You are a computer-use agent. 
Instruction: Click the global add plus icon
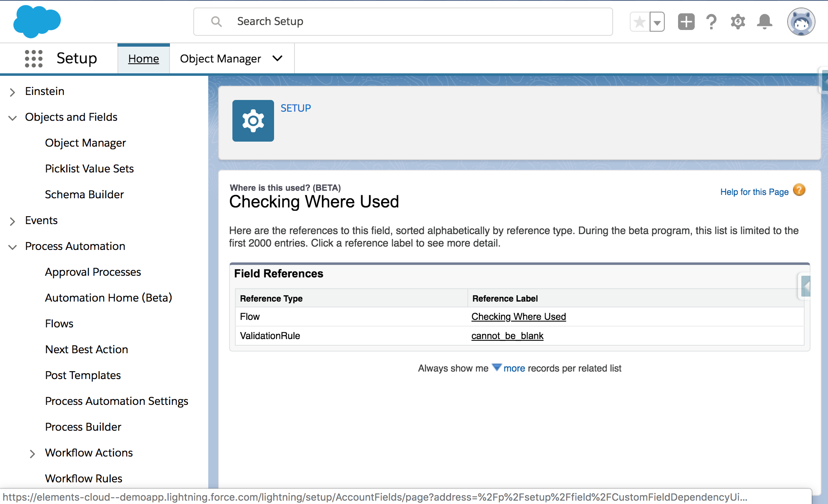(x=686, y=21)
